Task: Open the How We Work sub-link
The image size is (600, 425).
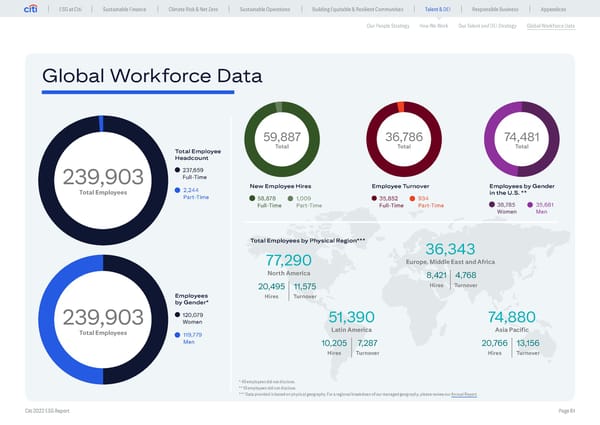Action: click(434, 26)
